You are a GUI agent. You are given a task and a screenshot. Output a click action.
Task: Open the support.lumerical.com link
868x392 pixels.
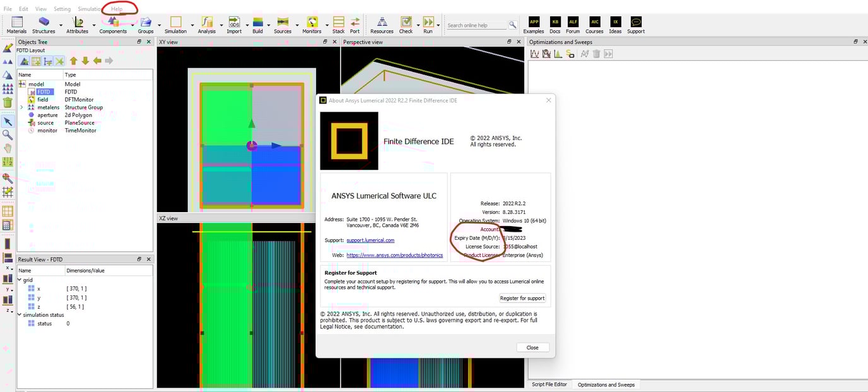click(x=370, y=240)
